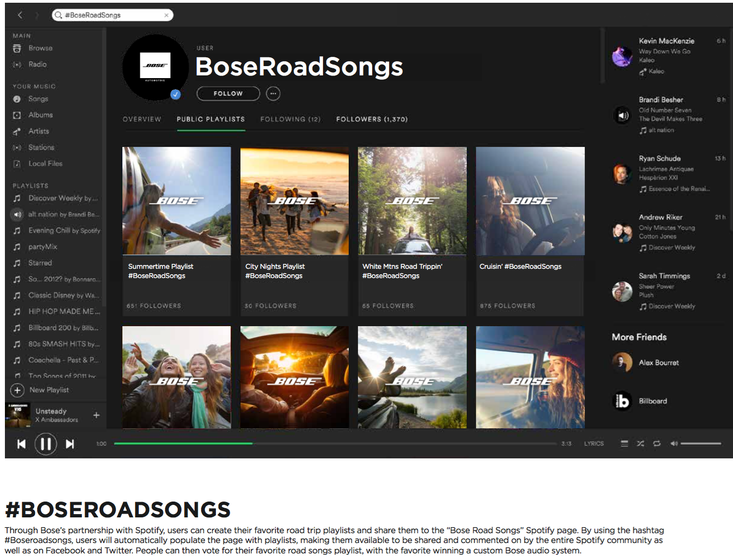Open Artists via its microphone icon
The width and height of the screenshot is (733, 560).
pyautogui.click(x=17, y=131)
